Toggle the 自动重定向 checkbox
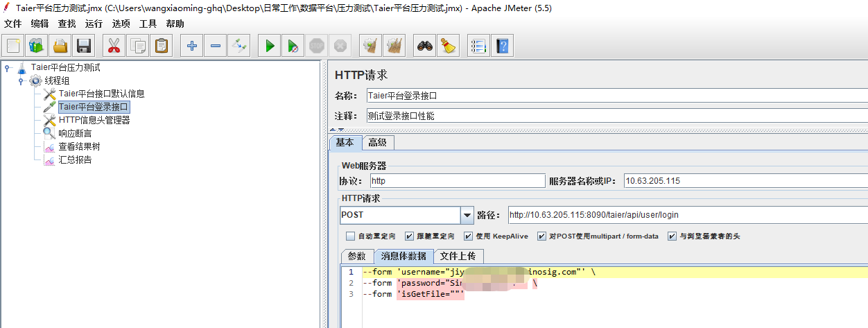This screenshot has width=868, height=328. pos(350,236)
